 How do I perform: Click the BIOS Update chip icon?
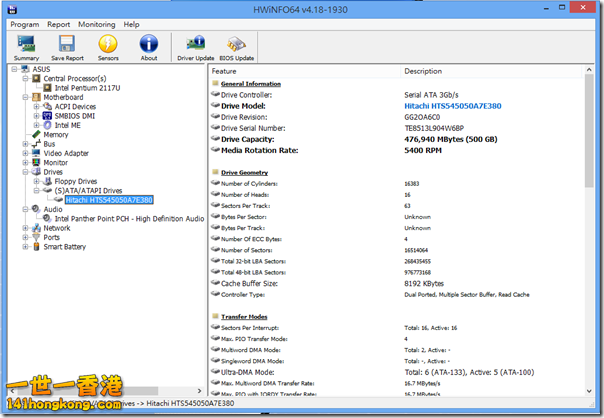click(237, 44)
